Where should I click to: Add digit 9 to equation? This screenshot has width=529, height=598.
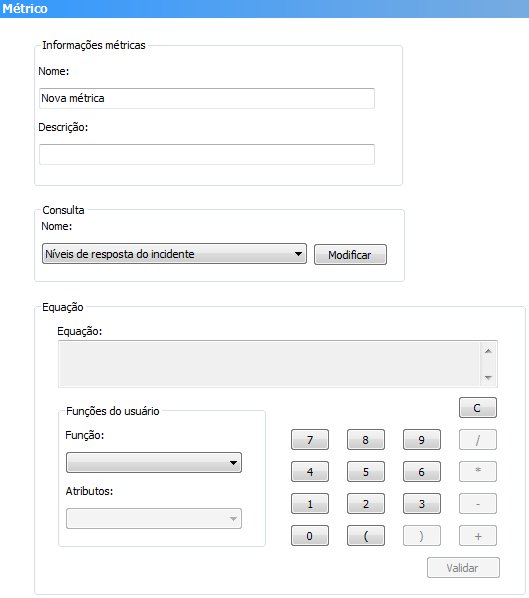tap(422, 440)
